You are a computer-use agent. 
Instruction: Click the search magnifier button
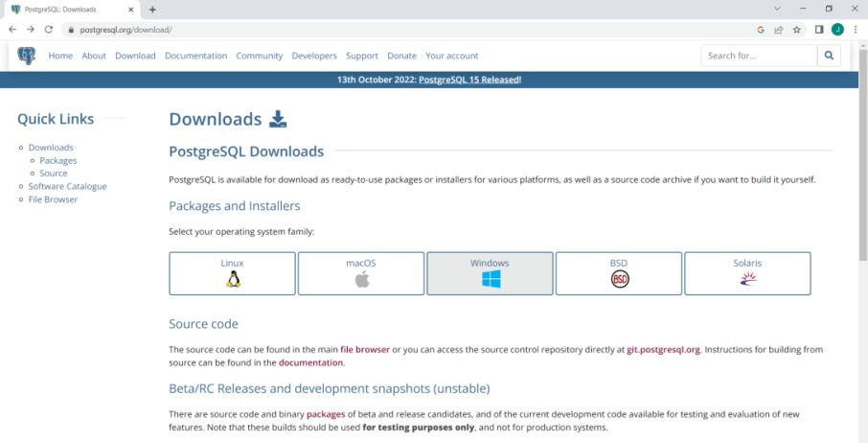coord(829,56)
